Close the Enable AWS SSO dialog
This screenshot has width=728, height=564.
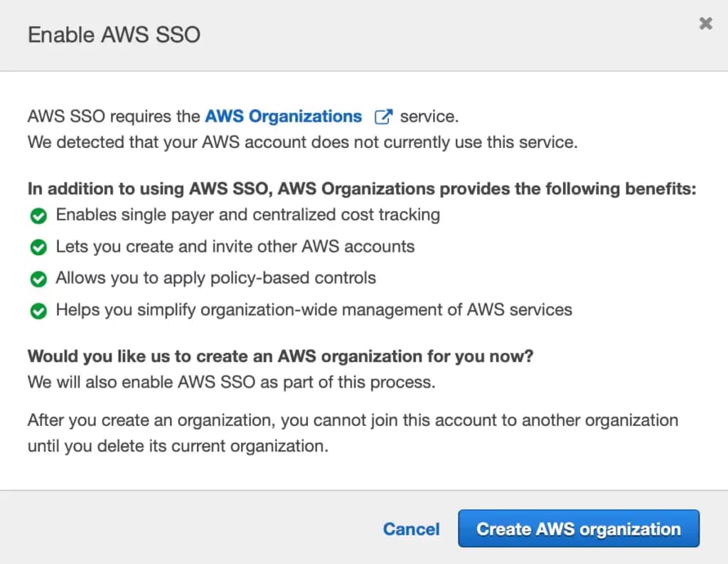coord(705,23)
